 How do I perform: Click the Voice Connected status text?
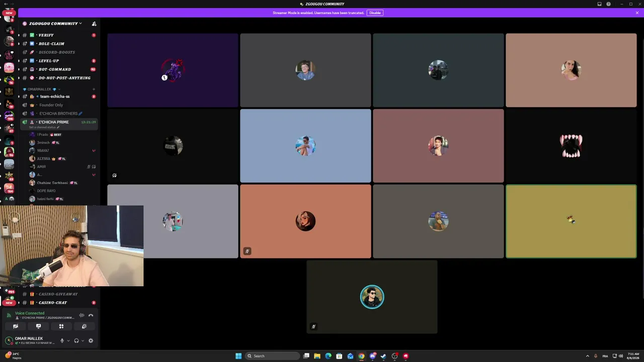point(30,313)
